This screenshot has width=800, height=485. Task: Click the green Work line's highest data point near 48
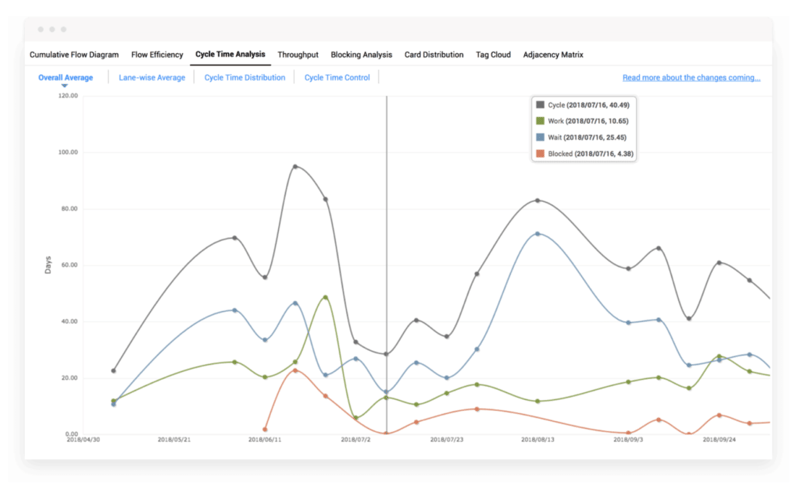tap(326, 297)
